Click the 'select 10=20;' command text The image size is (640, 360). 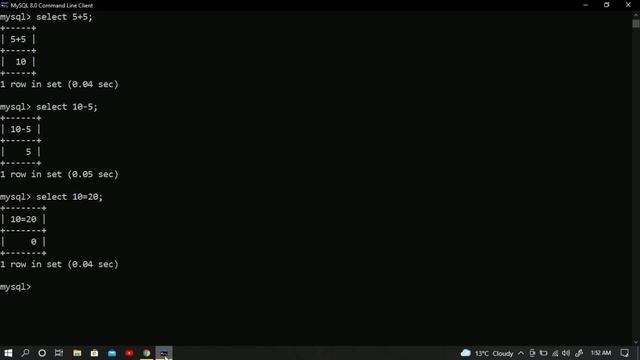point(69,197)
